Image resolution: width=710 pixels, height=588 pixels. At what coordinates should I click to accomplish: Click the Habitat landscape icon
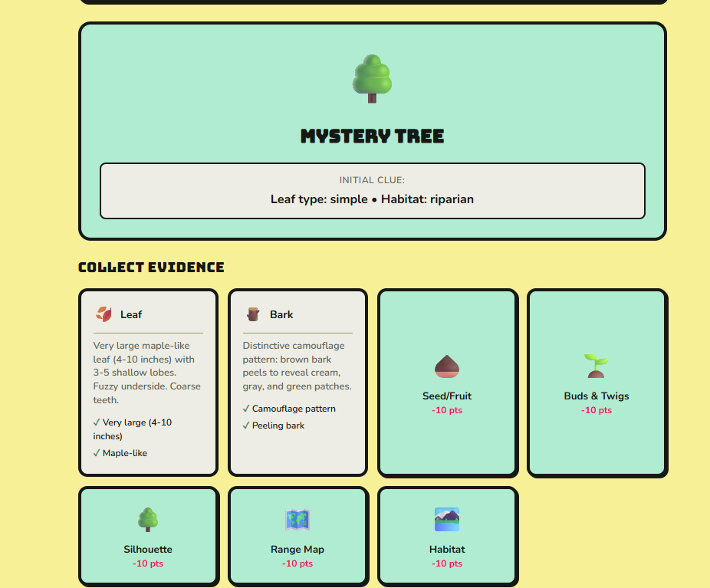pos(446,519)
